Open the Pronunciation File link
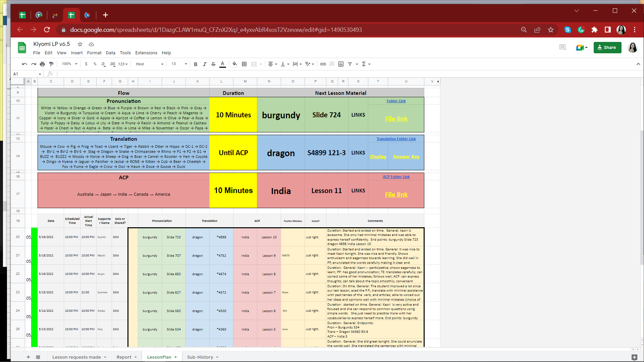Image resolution: width=644 pixels, height=362 pixels. (396, 119)
